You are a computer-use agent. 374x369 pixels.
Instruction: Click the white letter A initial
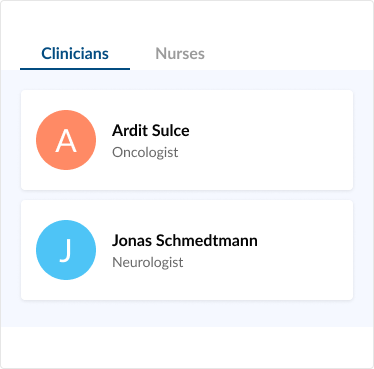pos(66,141)
